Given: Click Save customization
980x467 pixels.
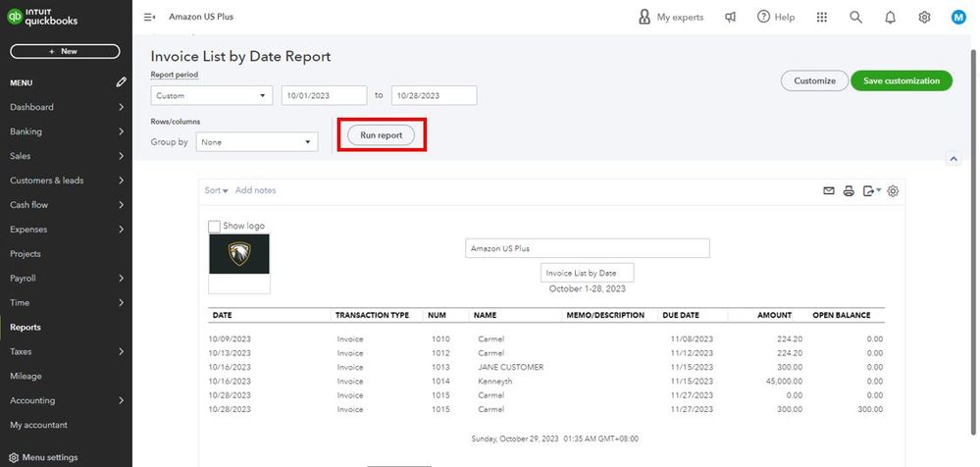Looking at the screenshot, I should pos(902,80).
